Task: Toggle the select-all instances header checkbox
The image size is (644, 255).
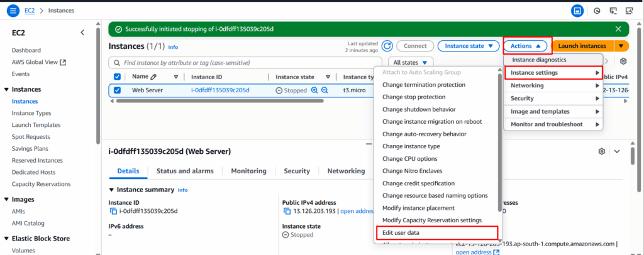Action: (117, 77)
